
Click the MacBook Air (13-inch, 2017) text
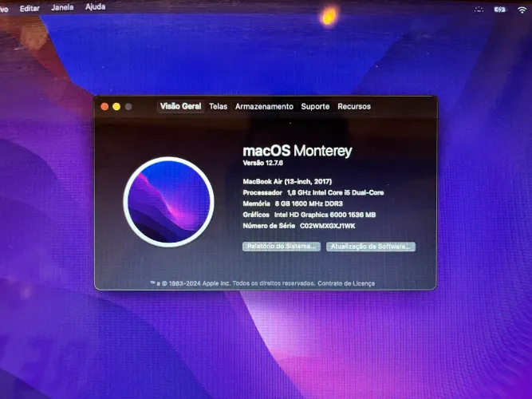(x=287, y=181)
